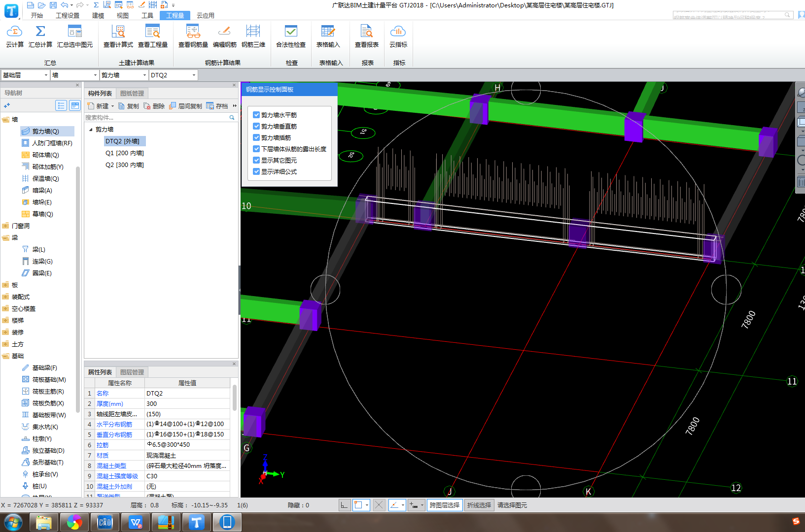Click the undo arrow in quick access toolbar
This screenshot has height=532, width=805.
point(65,5)
